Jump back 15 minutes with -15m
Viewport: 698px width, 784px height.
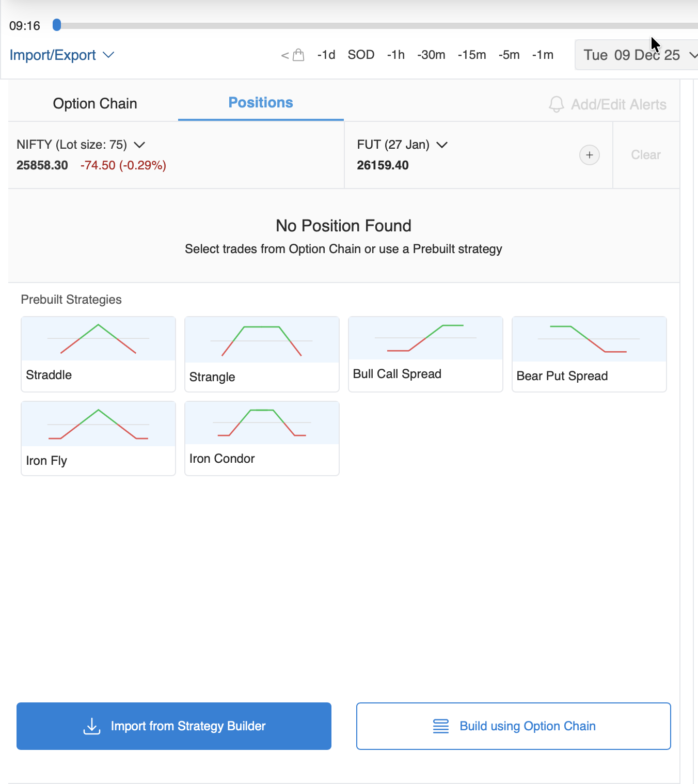coord(472,55)
